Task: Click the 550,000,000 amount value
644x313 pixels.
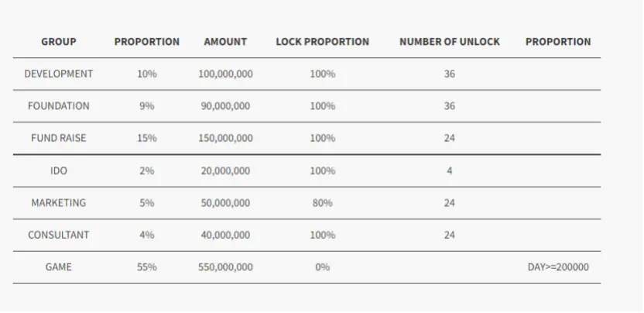Action: point(225,267)
